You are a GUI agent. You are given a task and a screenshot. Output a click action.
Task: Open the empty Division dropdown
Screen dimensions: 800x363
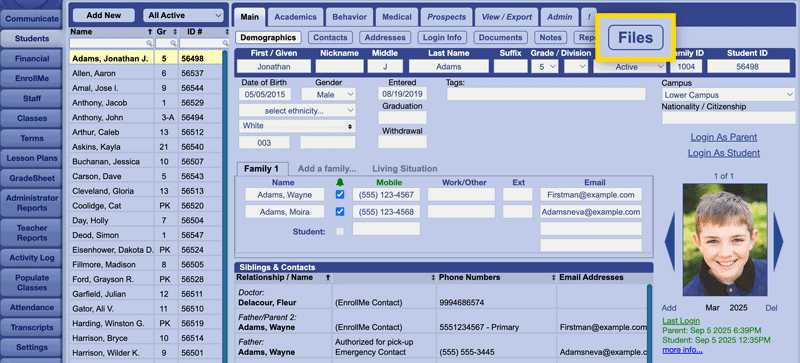(x=576, y=66)
